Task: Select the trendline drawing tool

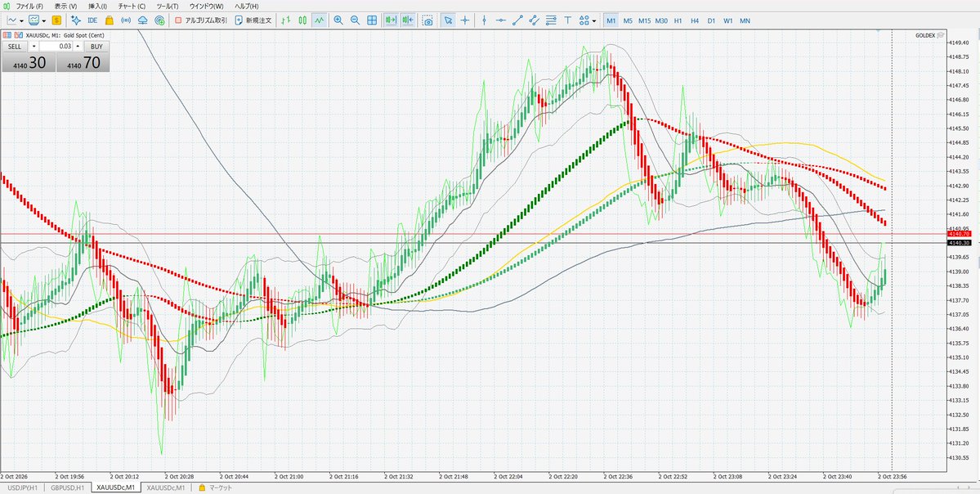Action: click(x=517, y=20)
